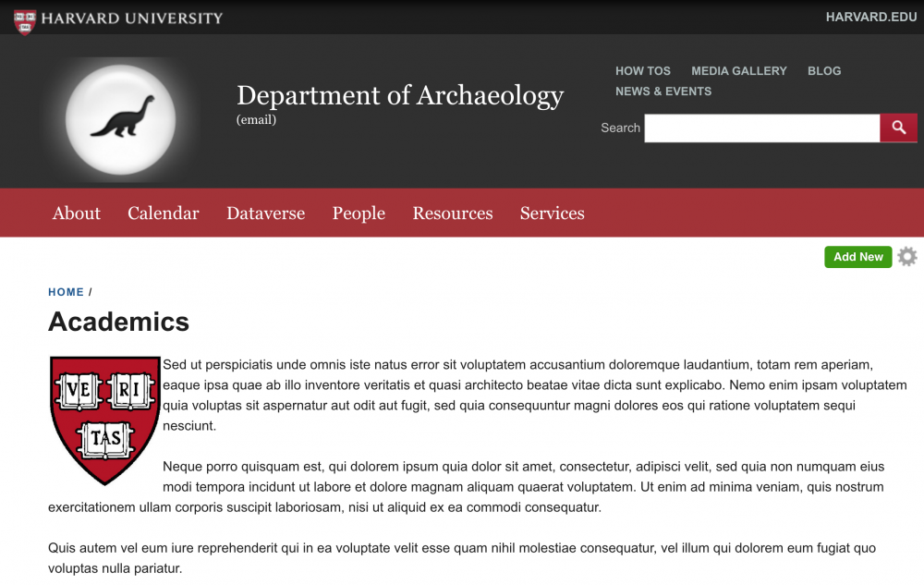Image resolution: width=924 pixels, height=585 pixels.
Task: Click the paragraph starting "Neque porro quisquam"
Action: click(x=467, y=487)
